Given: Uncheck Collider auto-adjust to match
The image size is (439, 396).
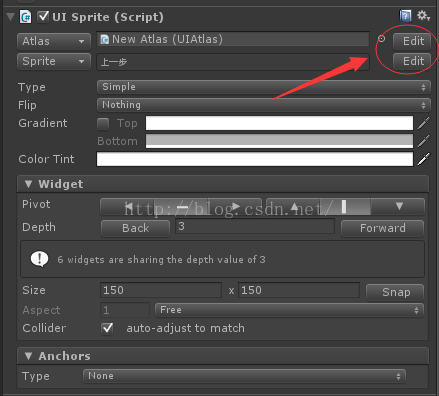Looking at the screenshot, I should click(107, 328).
